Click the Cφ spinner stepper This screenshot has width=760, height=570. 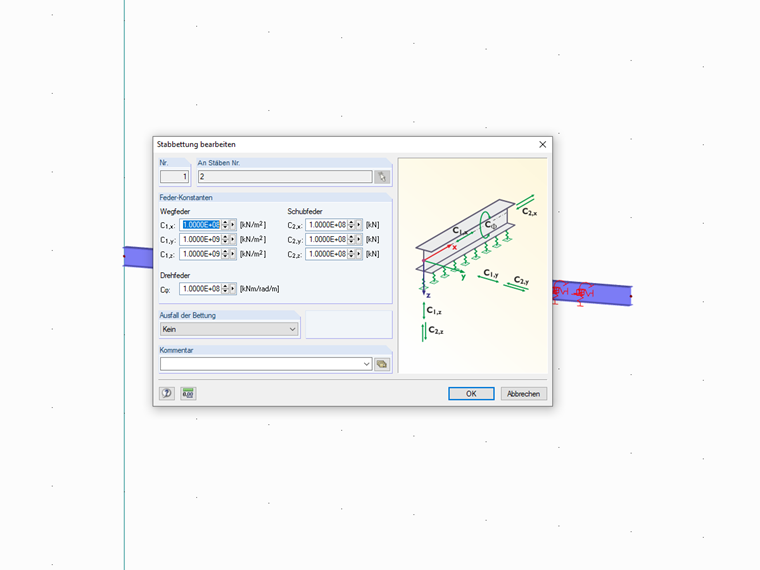225,289
